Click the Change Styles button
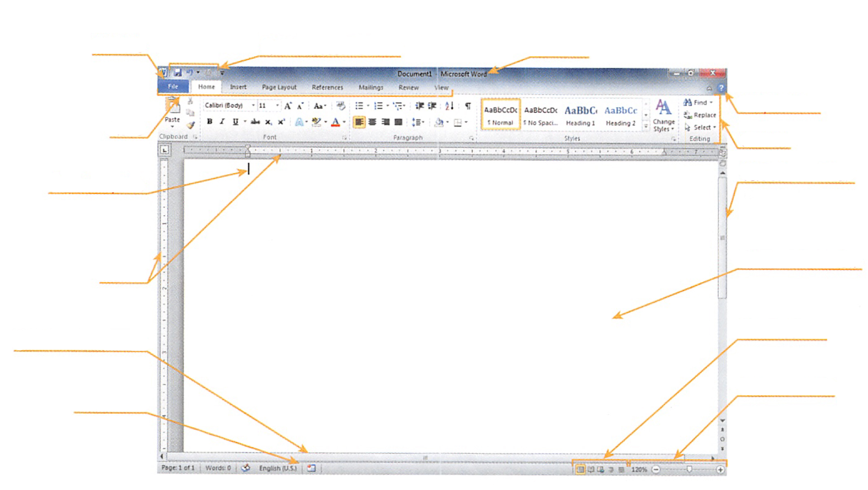The image size is (868, 490). (x=664, y=116)
